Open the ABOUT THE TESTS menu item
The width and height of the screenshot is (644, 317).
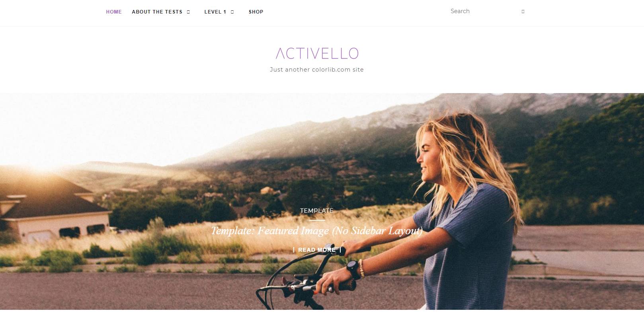tap(157, 12)
